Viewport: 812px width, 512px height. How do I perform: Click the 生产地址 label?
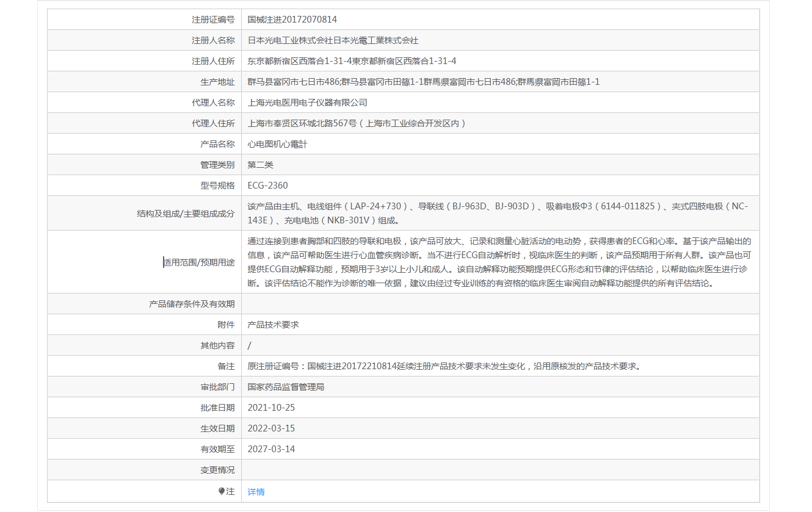(x=217, y=82)
